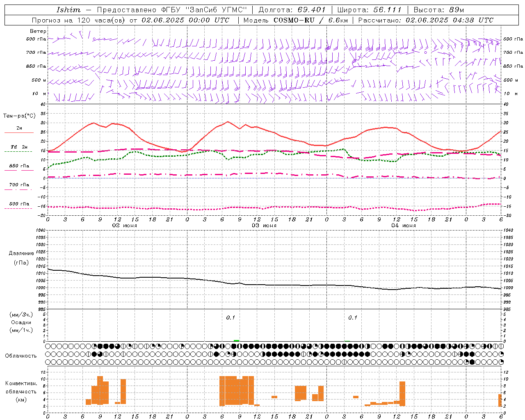The height and width of the screenshot is (420, 525).
Task: Click the "700 гПа" dash-dot legend line in temperature legend
Action: [19, 190]
